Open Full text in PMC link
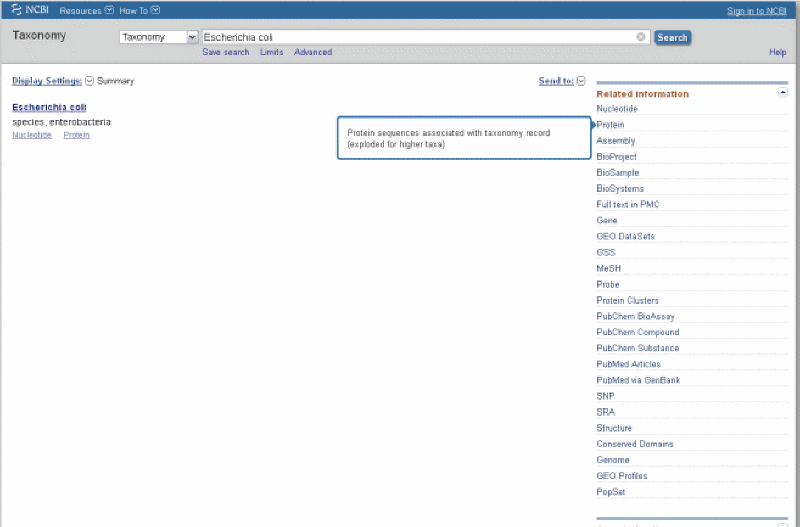 point(628,205)
